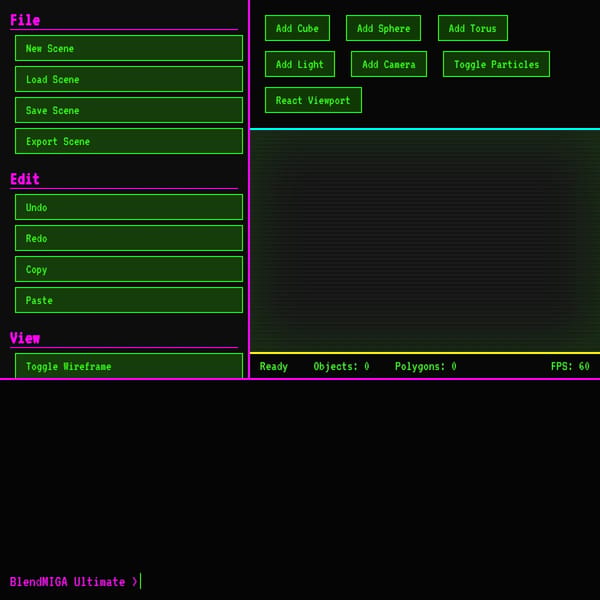Screen dimensions: 600x600
Task: Click Paste in the Edit section
Action: (129, 300)
